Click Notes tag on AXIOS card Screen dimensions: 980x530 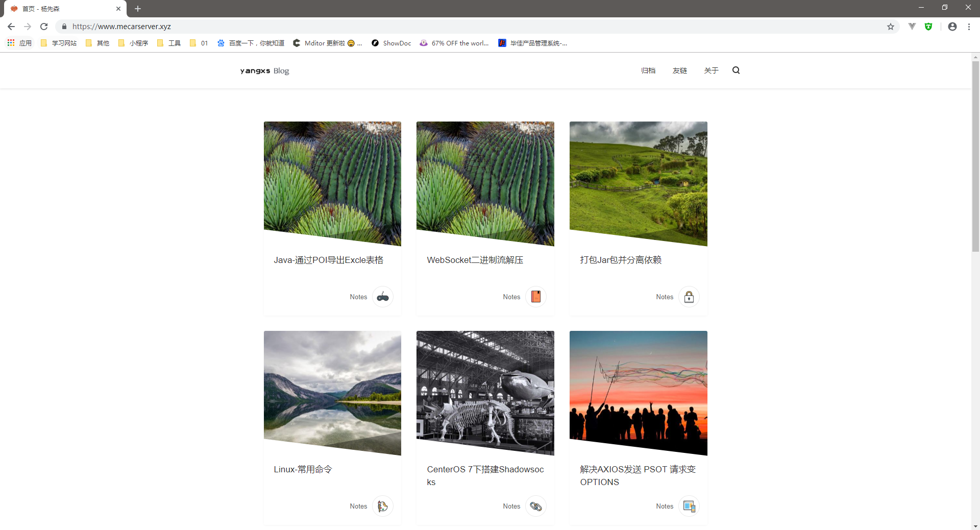665,506
